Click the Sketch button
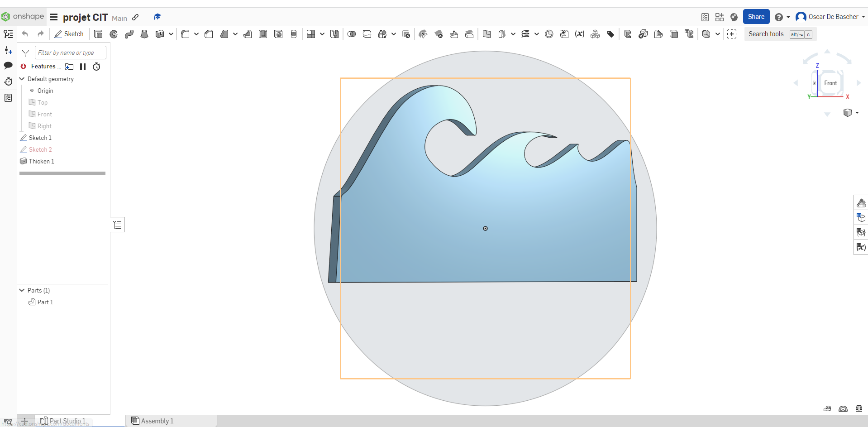868x427 pixels. pyautogui.click(x=69, y=34)
